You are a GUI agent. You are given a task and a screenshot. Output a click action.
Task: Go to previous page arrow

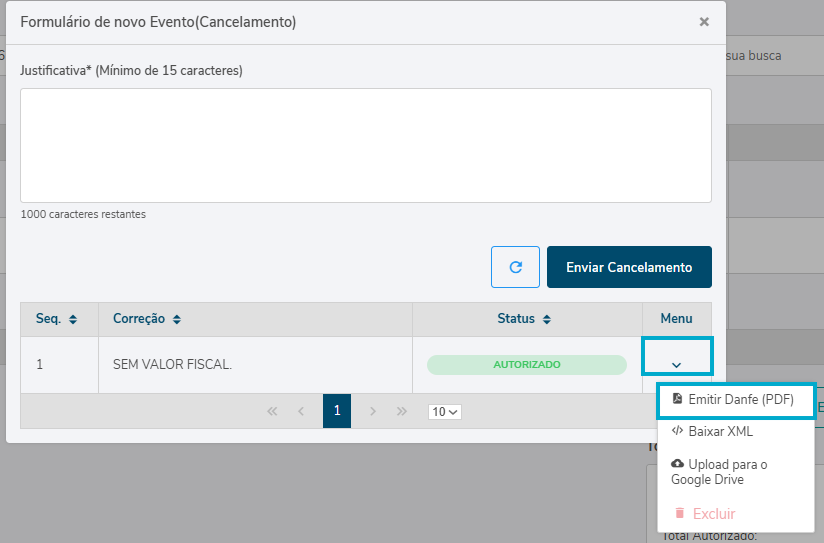pyautogui.click(x=301, y=411)
